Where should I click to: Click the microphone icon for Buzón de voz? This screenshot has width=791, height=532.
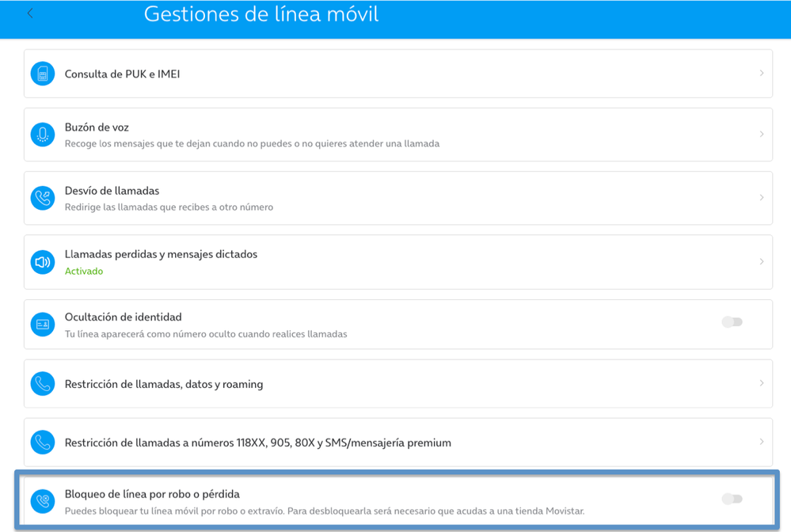coord(42,134)
